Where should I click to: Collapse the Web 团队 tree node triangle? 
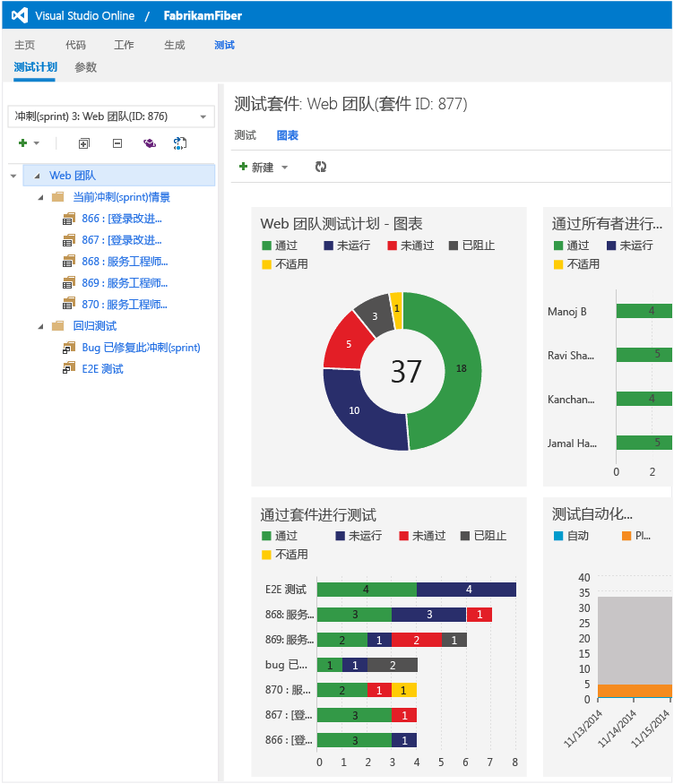tap(37, 176)
